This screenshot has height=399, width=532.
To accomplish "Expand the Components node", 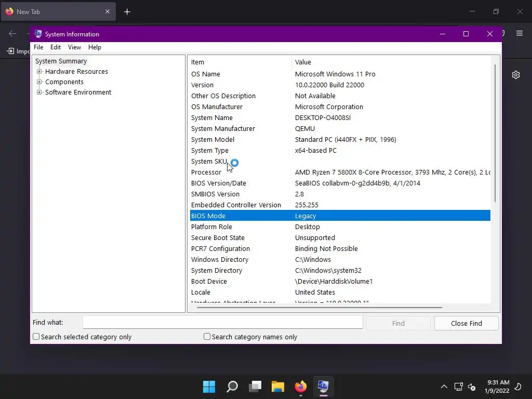I will tap(39, 82).
